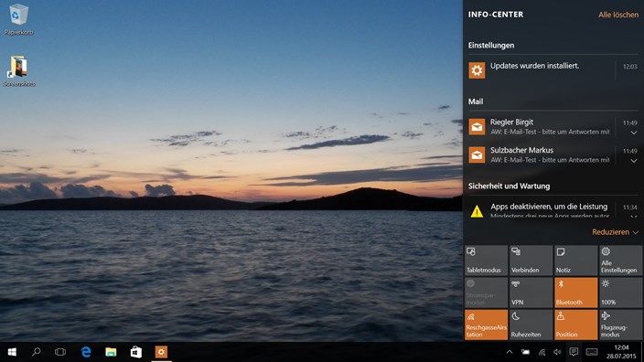Screen dimensions: 644x362
Task: Click the Sicherheit und Wartung header
Action: 509,186
